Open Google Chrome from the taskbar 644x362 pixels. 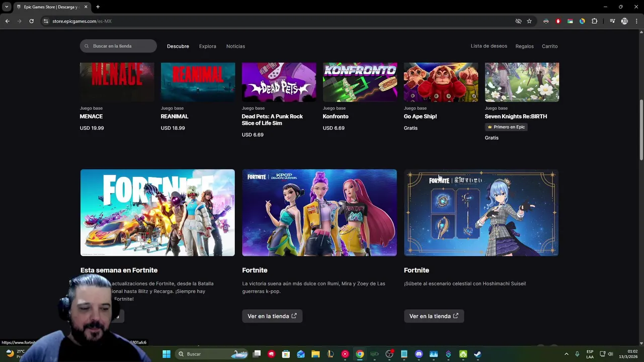[360, 354]
